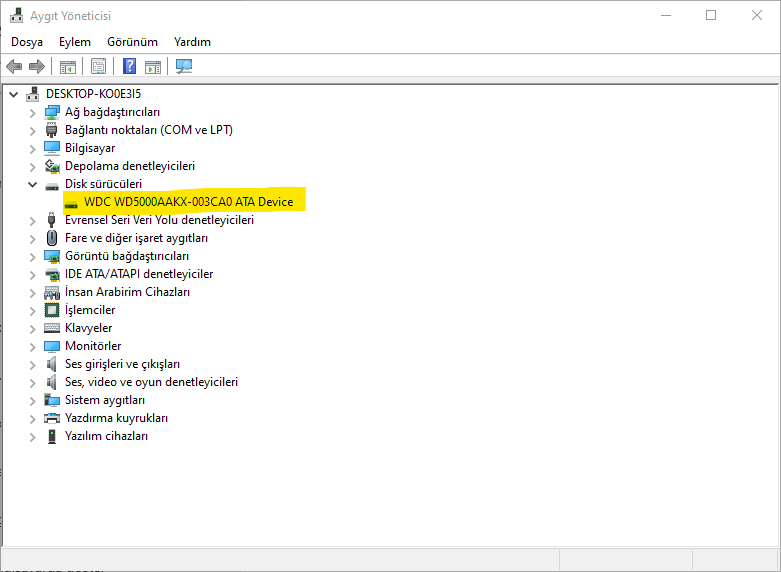Expand the Ağ bağdaştırıcıları node
This screenshot has height=572, width=781.
point(32,113)
